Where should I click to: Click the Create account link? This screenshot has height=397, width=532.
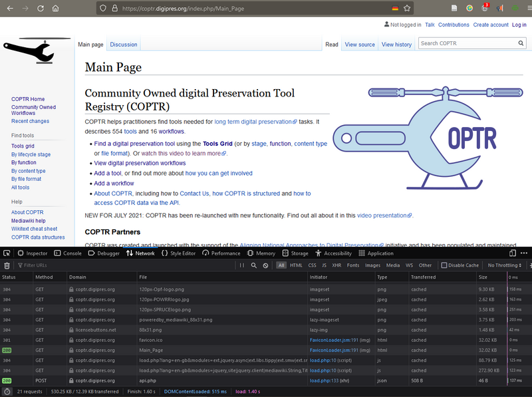coord(491,25)
